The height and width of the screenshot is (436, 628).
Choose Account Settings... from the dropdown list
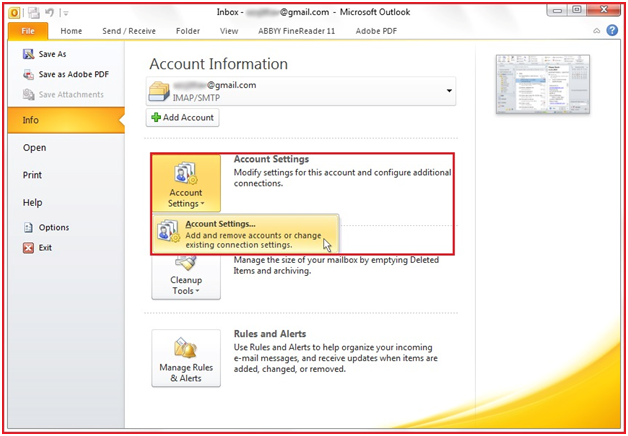tap(246, 234)
